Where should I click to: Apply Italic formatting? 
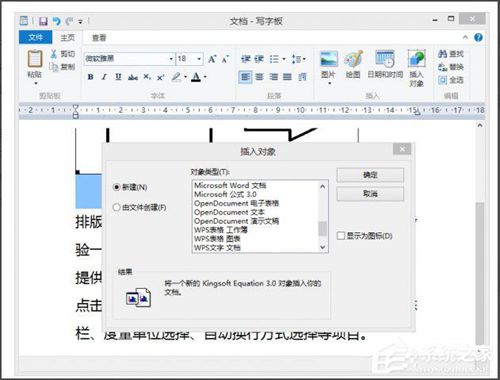[104, 77]
